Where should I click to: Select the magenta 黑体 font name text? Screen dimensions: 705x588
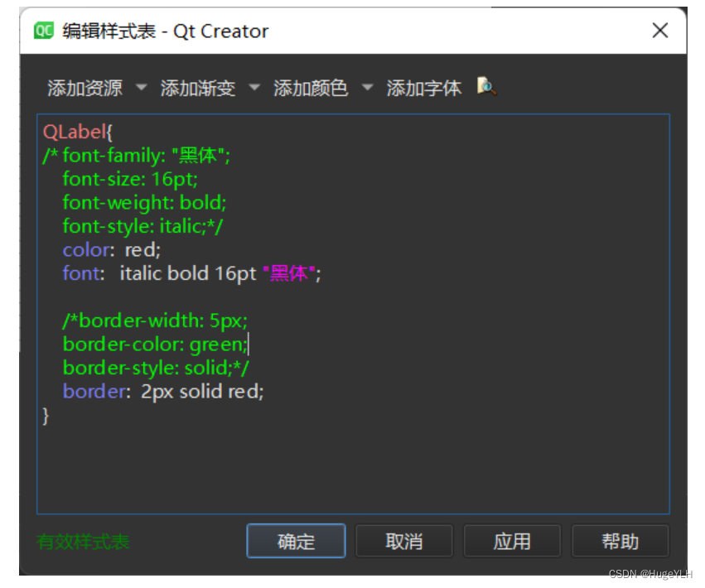click(x=287, y=273)
